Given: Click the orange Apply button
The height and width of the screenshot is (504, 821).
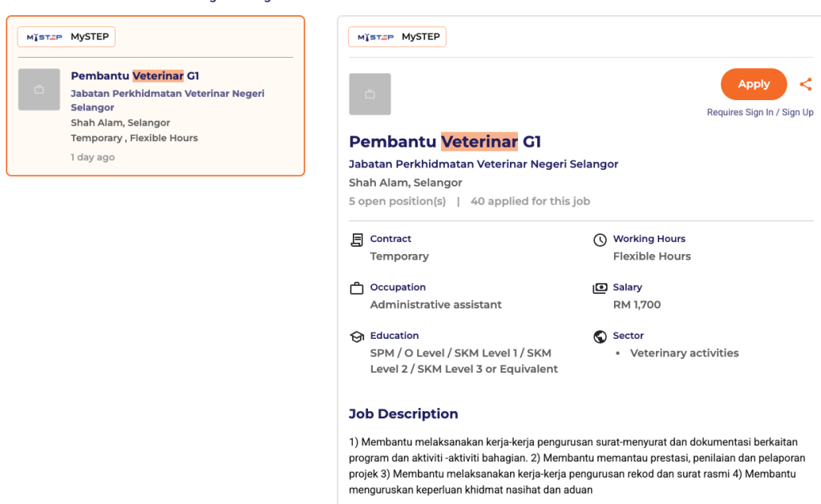Looking at the screenshot, I should (753, 84).
